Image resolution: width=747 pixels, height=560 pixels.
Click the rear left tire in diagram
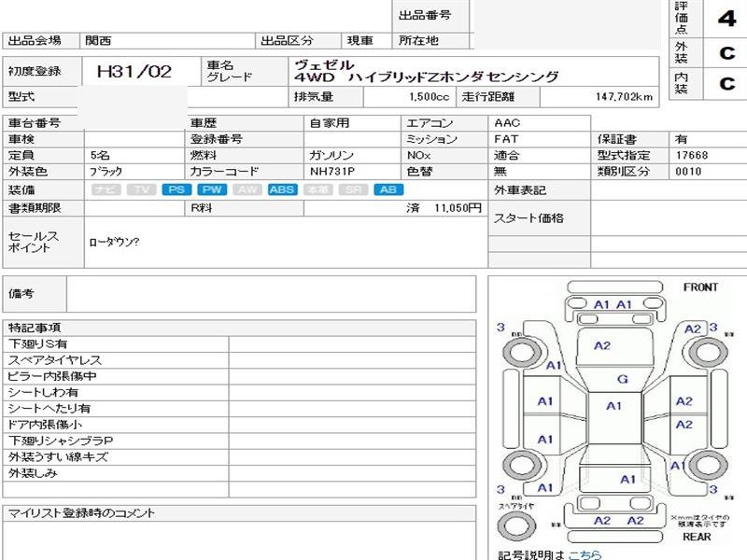(522, 465)
